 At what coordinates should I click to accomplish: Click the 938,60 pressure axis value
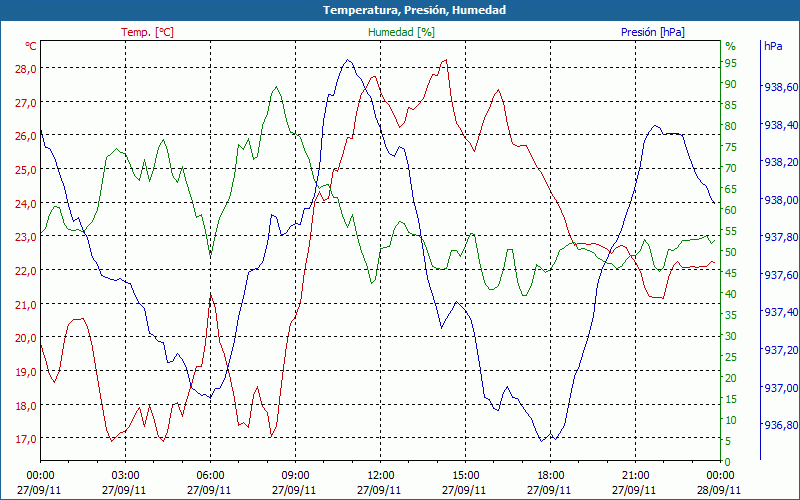[781, 87]
